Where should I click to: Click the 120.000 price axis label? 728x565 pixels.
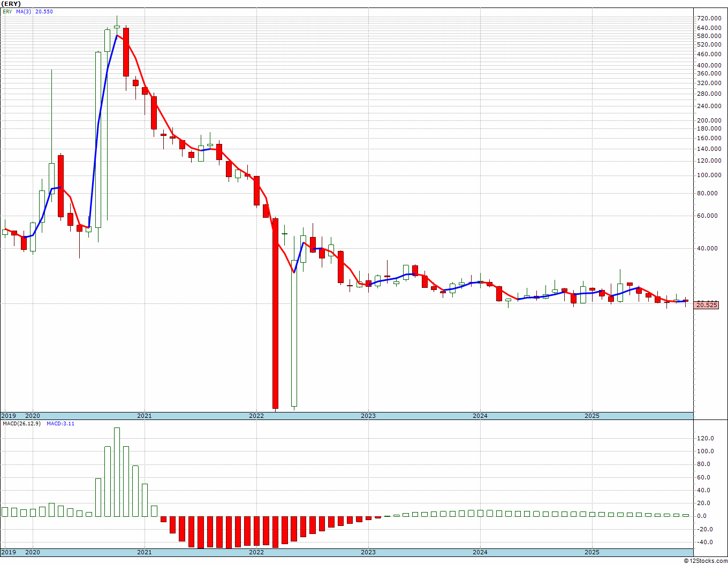[x=709, y=161]
